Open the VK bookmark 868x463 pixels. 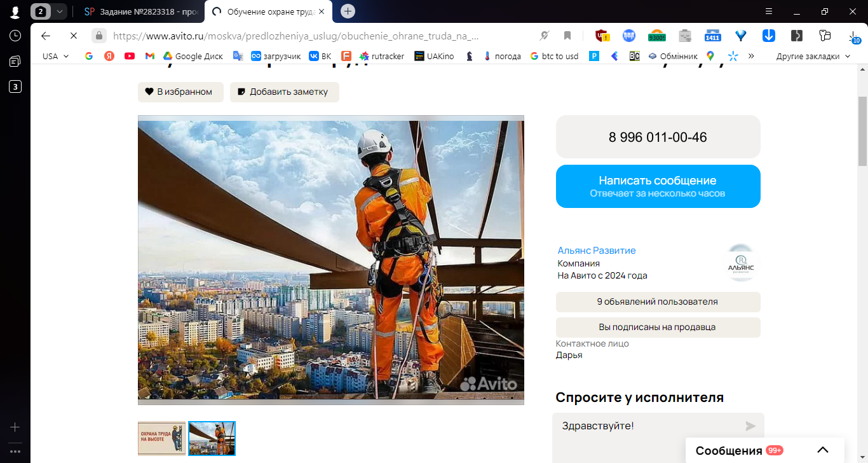pyautogui.click(x=320, y=56)
